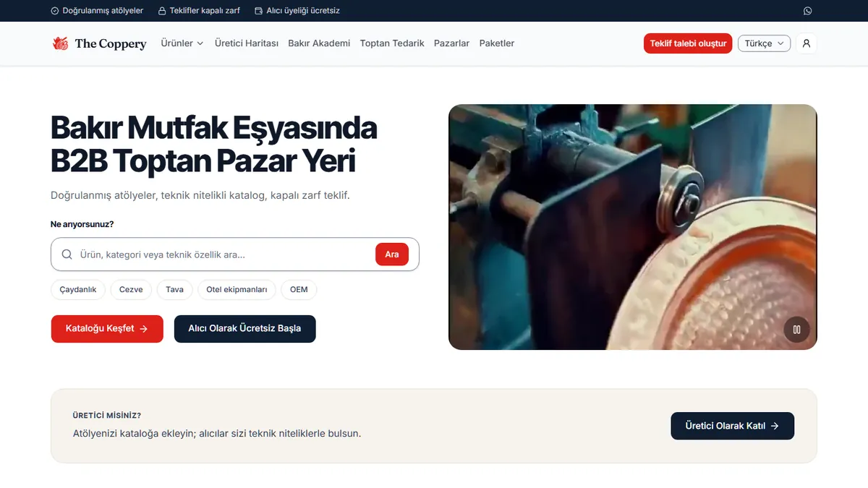Open WhatsApp icon in top bar
Image resolution: width=868 pixels, height=488 pixels.
[807, 11]
